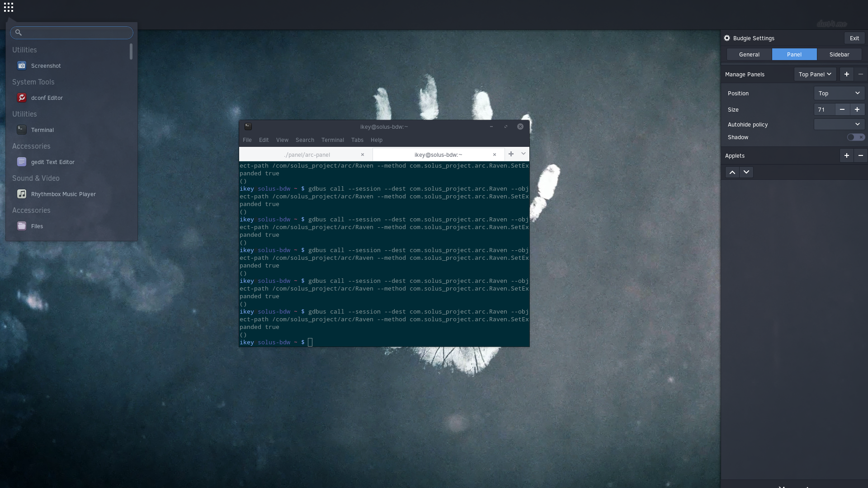Click the terminal prompt input line

(384, 343)
